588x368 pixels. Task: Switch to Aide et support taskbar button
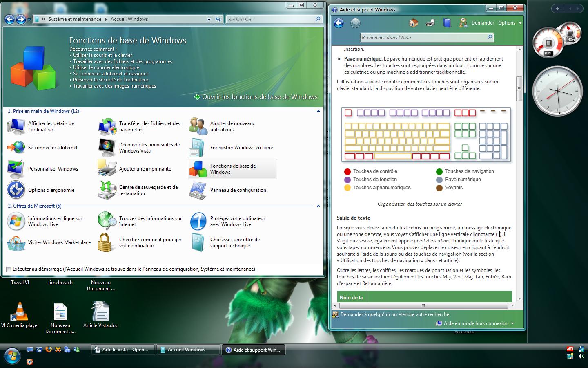[253, 350]
